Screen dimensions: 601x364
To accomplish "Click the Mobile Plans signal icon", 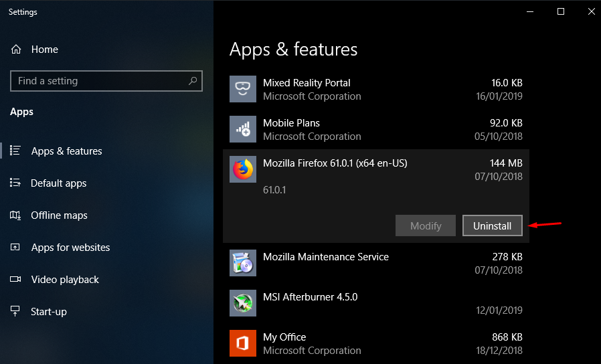I will (243, 129).
